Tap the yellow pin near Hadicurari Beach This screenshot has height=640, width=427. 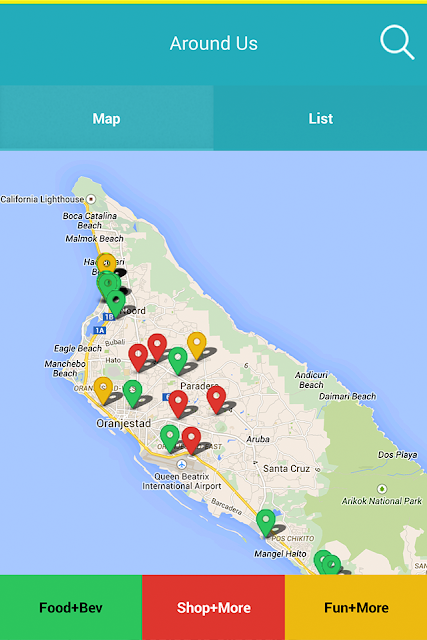tap(107, 264)
